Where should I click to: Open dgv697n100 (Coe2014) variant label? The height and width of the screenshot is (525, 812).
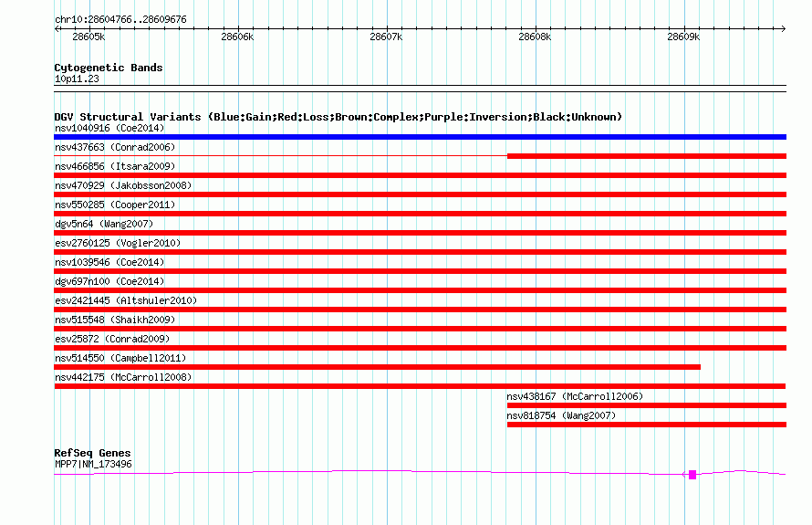coord(109,281)
